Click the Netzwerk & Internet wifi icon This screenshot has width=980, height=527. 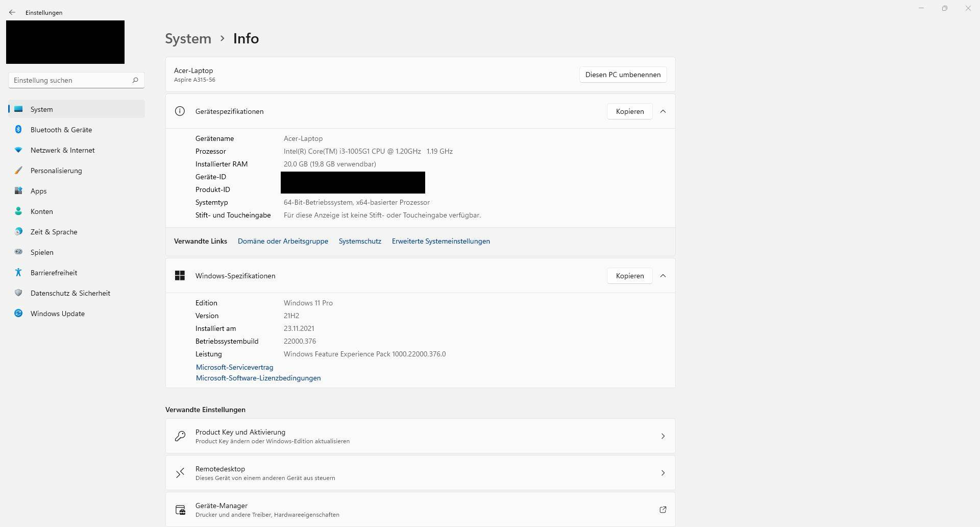click(18, 150)
